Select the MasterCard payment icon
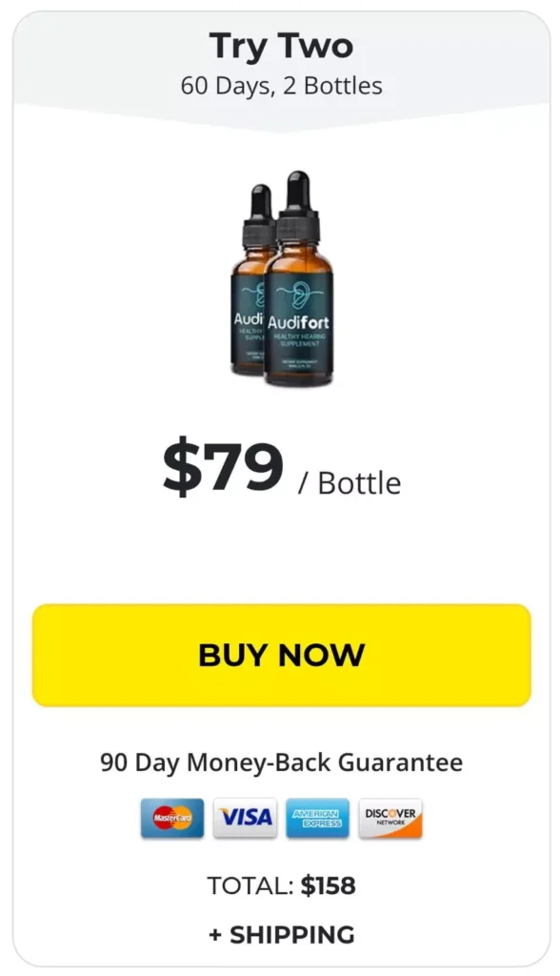Viewport: 560px width, 976px height. click(x=172, y=818)
